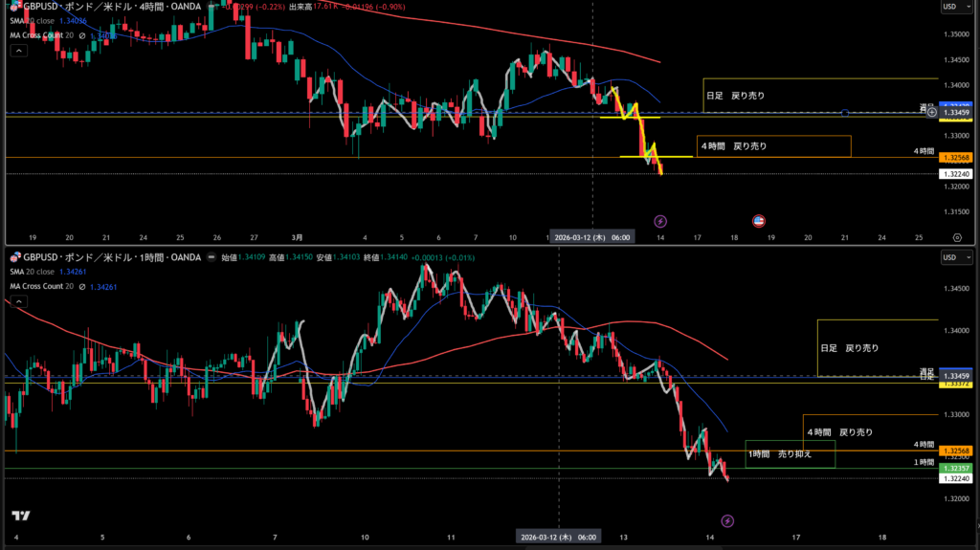Select the 1時間 売り抑え box label
The width and height of the screenshot is (980, 550).
(780, 453)
